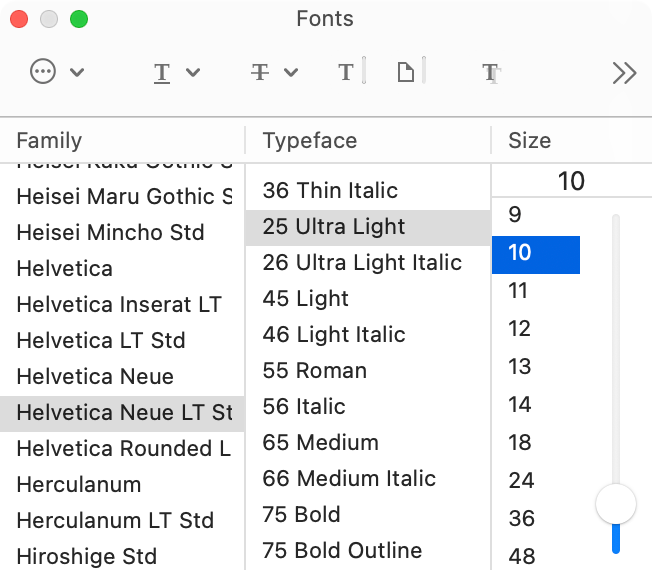Click the Family column header
The image size is (652, 570).
122,141
